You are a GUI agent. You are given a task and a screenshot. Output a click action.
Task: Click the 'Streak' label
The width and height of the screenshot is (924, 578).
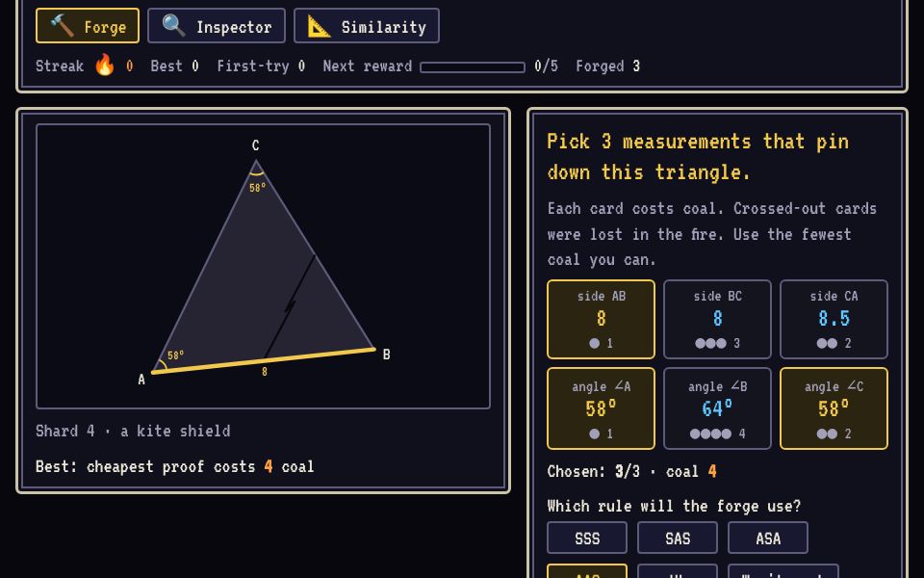[60, 66]
